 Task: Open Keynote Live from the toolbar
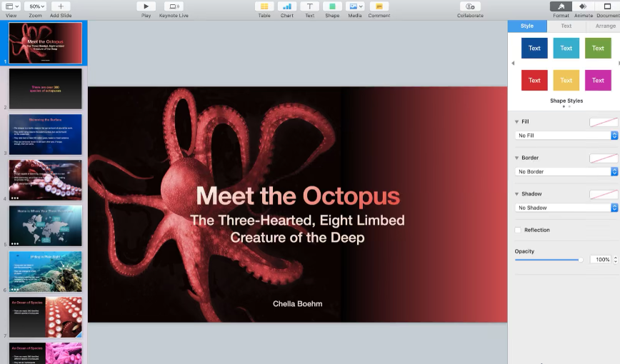click(x=174, y=6)
